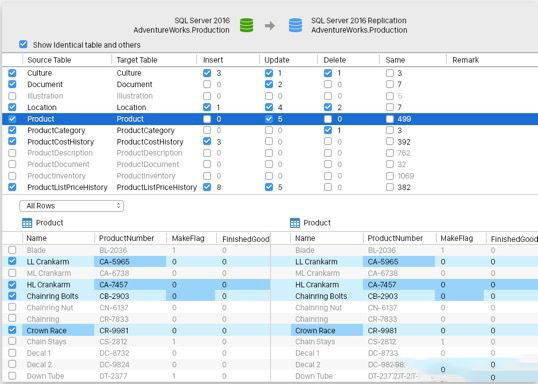Click the Same column header
This screenshot has width=538, height=384.
(x=395, y=60)
